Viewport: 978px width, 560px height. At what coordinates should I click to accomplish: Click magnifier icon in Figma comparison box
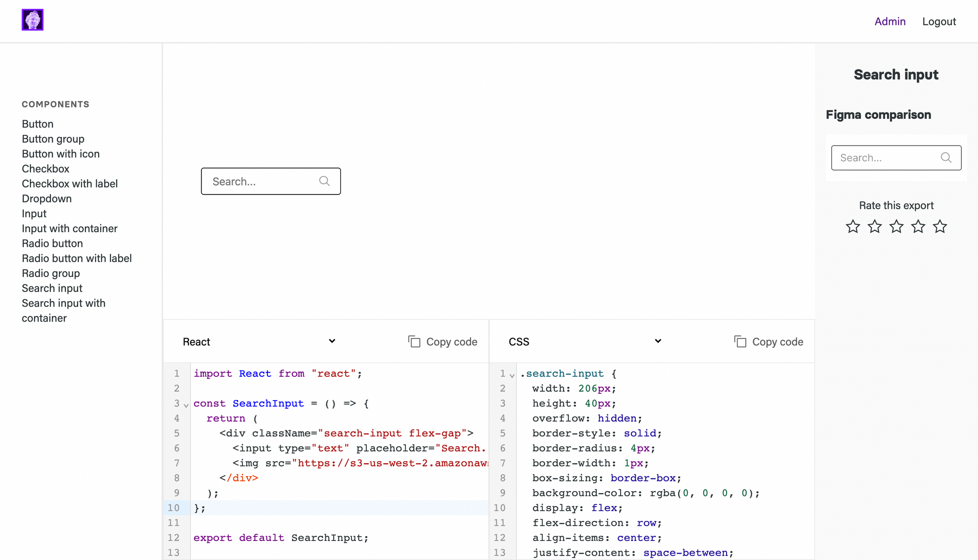tap(946, 158)
